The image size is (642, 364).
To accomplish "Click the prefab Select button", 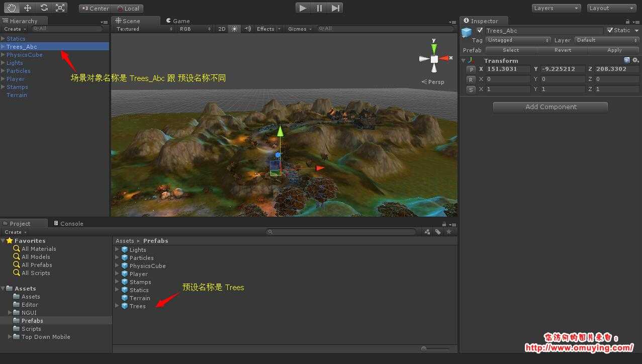I will [x=511, y=50].
